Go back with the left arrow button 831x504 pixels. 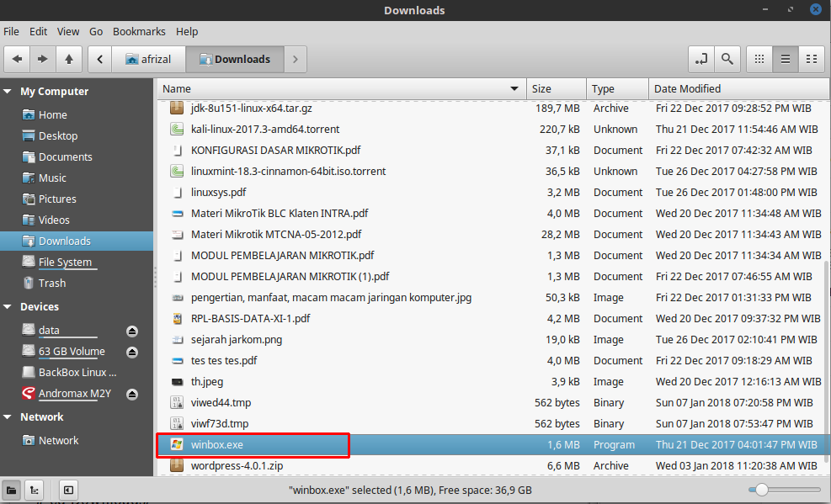click(x=17, y=59)
